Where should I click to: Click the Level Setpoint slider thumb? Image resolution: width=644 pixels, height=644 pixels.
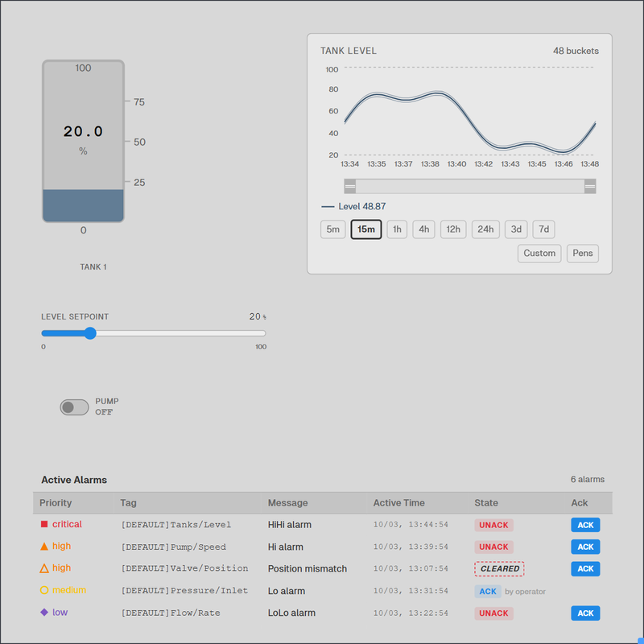point(90,333)
